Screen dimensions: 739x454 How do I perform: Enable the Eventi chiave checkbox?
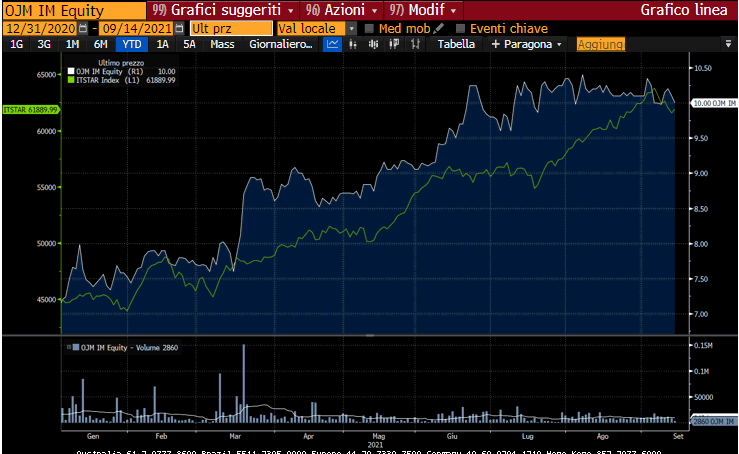[x=460, y=29]
